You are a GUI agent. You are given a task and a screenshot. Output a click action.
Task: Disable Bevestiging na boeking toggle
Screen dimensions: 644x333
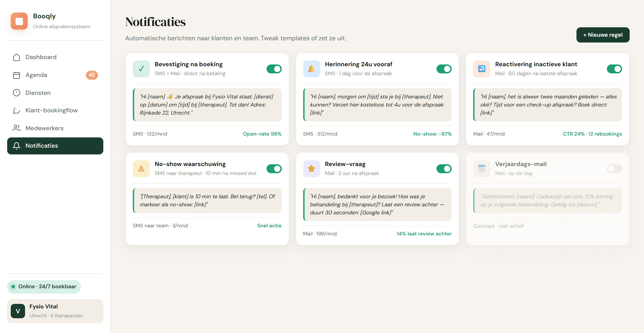pyautogui.click(x=274, y=69)
